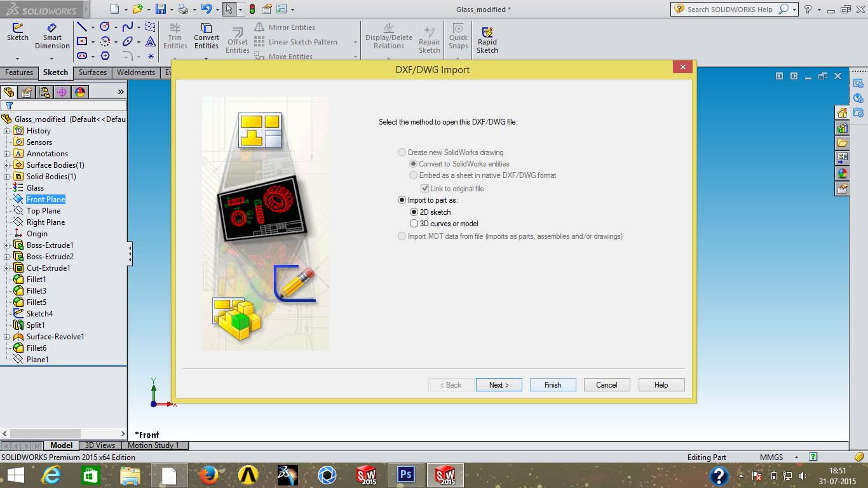Select the Straight Slot sketch tool
The image size is (868, 488).
point(82,56)
